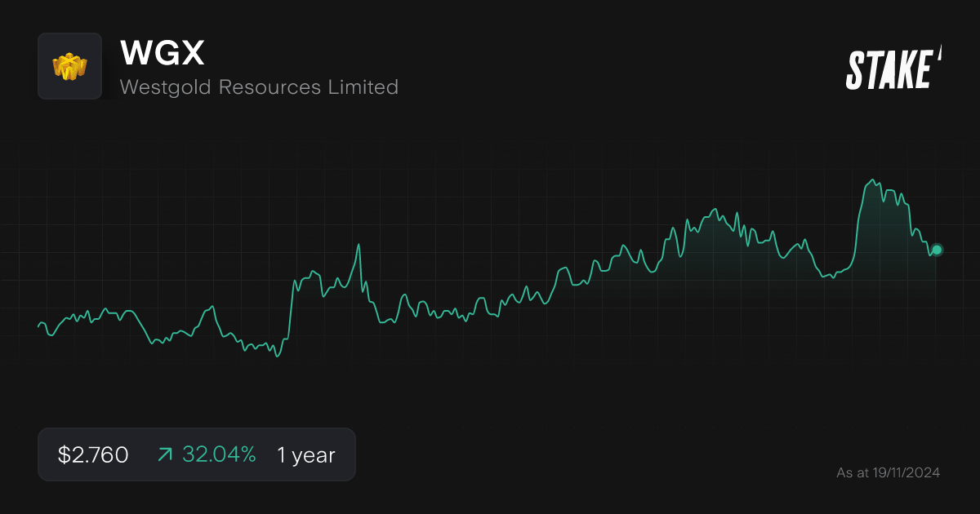Screen dimensions: 980x514
Task: Expand the 1 year time range selector
Action: click(x=305, y=454)
